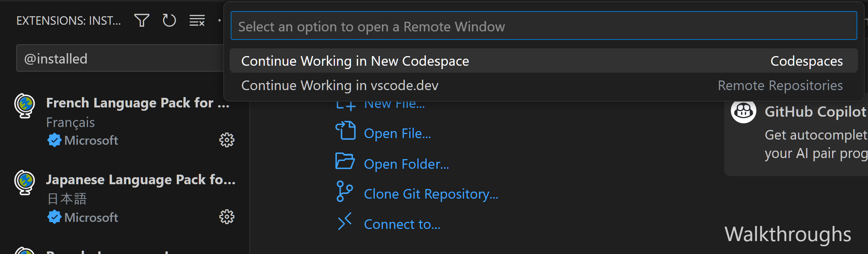Click the filter icon in Extensions panel
868x254 pixels.
coord(142,20)
